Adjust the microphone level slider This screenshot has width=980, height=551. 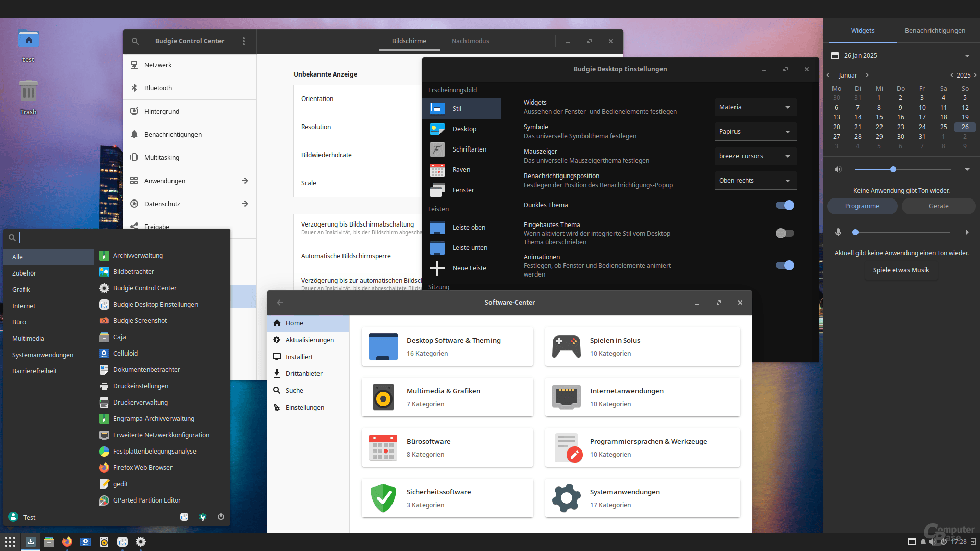pyautogui.click(x=901, y=232)
